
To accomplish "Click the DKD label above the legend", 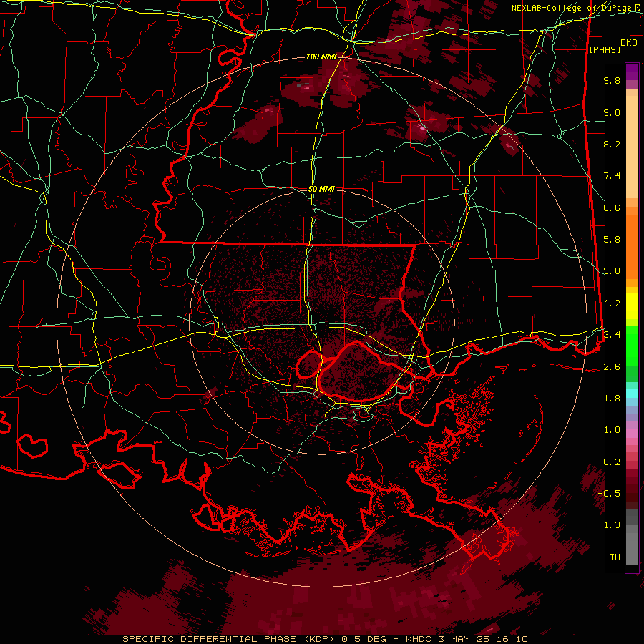I will 628,43.
